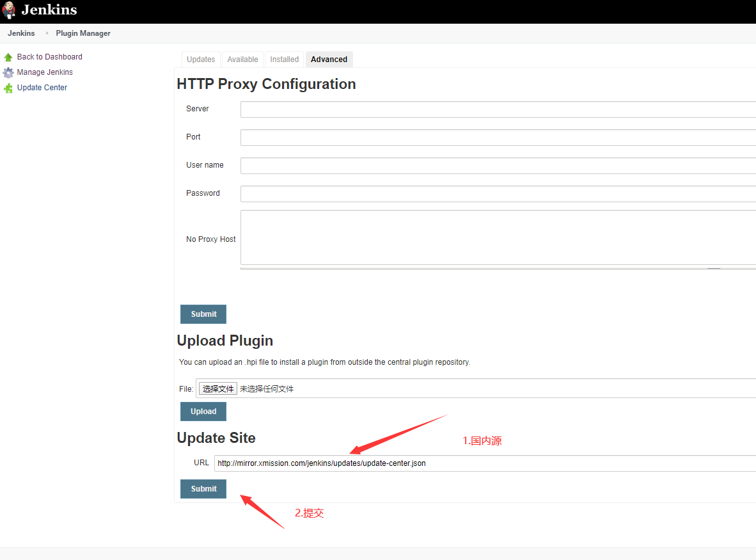The image size is (756, 560).
Task: Click the Jenkins butler logo icon
Action: click(9, 10)
